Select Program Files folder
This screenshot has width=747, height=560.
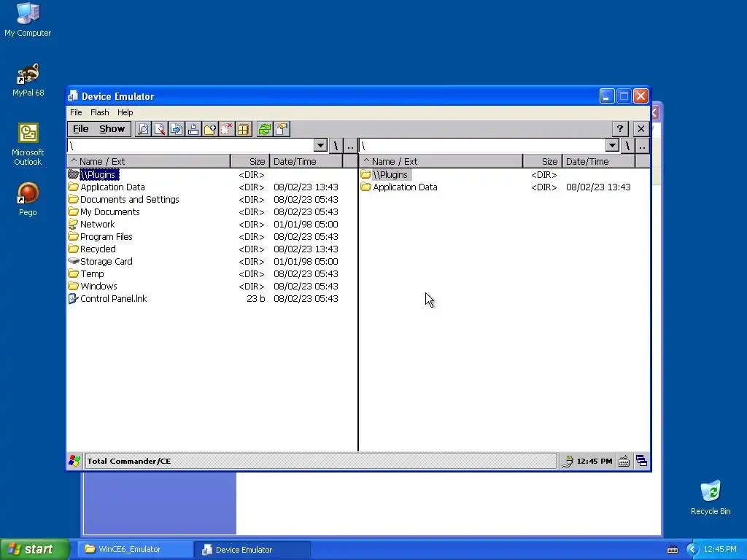(x=107, y=237)
